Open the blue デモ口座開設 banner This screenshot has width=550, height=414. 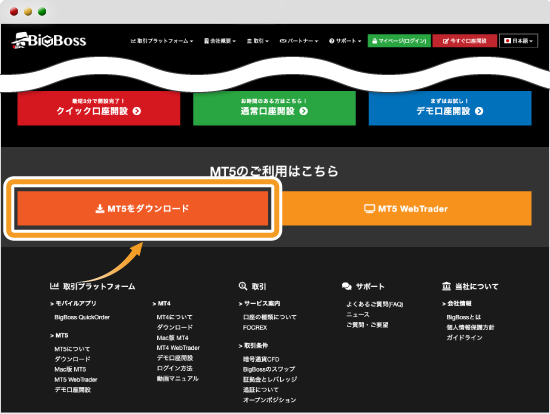point(450,108)
